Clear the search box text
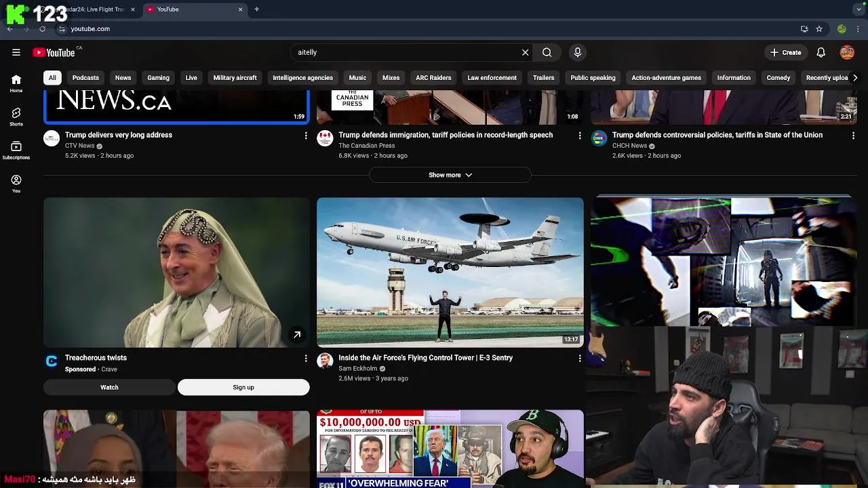The width and height of the screenshot is (868, 488). 525,52
